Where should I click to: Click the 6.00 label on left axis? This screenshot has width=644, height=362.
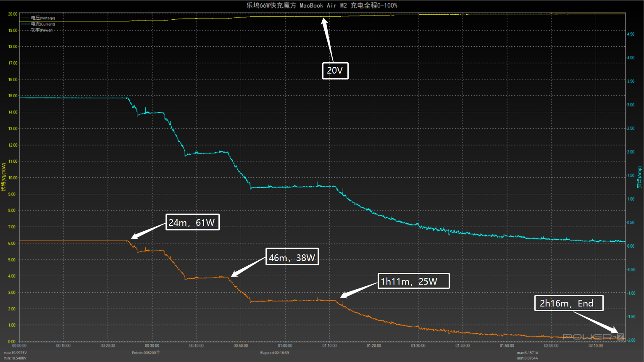coord(12,243)
